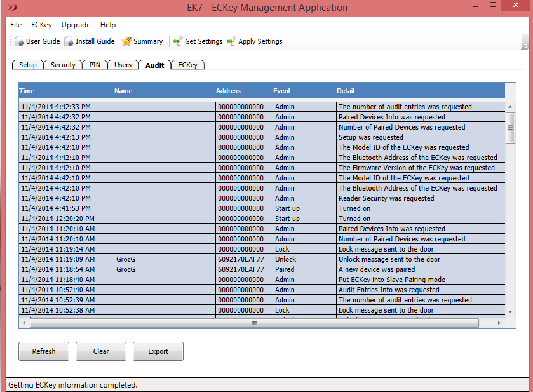This screenshot has width=533, height=392.
Task: Click the Export button
Action: 158,351
